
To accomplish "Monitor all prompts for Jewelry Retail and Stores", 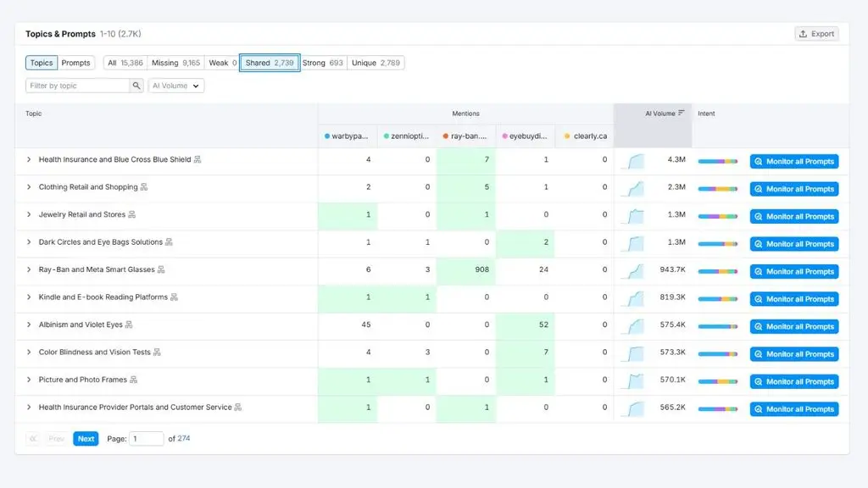I will point(794,216).
